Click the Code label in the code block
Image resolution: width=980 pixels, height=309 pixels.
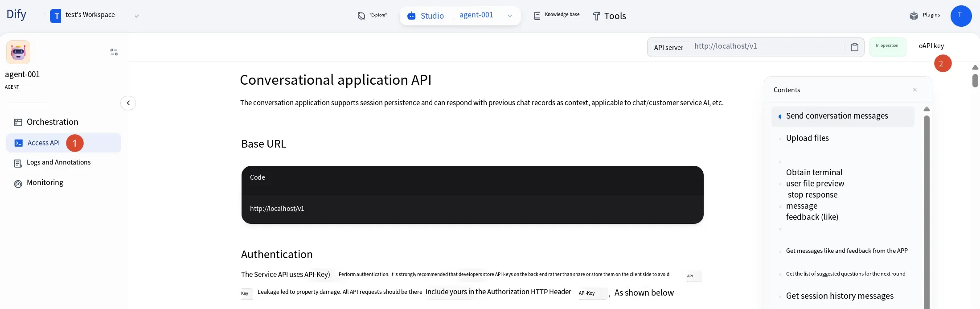click(x=257, y=177)
